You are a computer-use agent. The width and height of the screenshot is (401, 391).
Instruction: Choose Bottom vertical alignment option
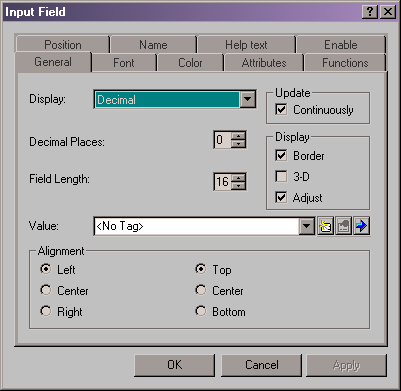click(x=201, y=311)
